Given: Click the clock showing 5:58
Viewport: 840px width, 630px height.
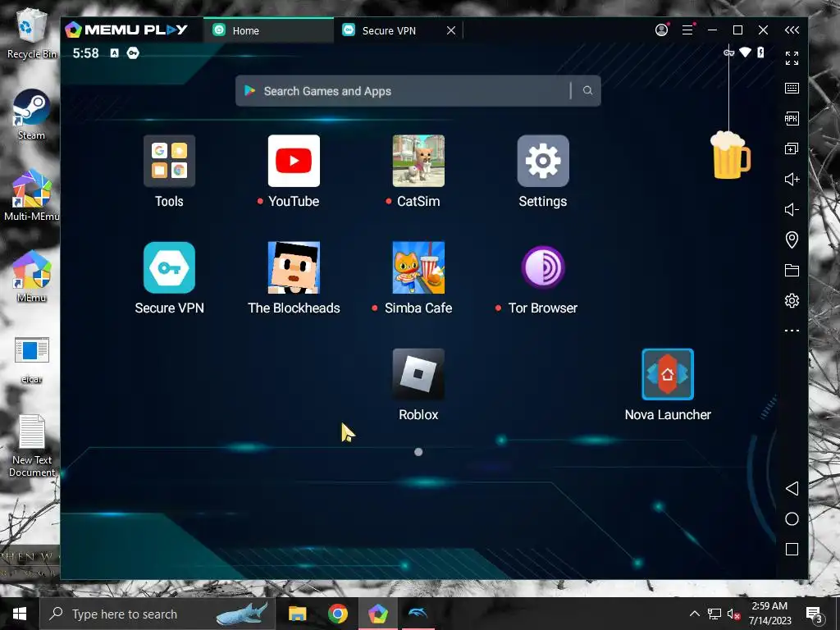Looking at the screenshot, I should (x=85, y=53).
